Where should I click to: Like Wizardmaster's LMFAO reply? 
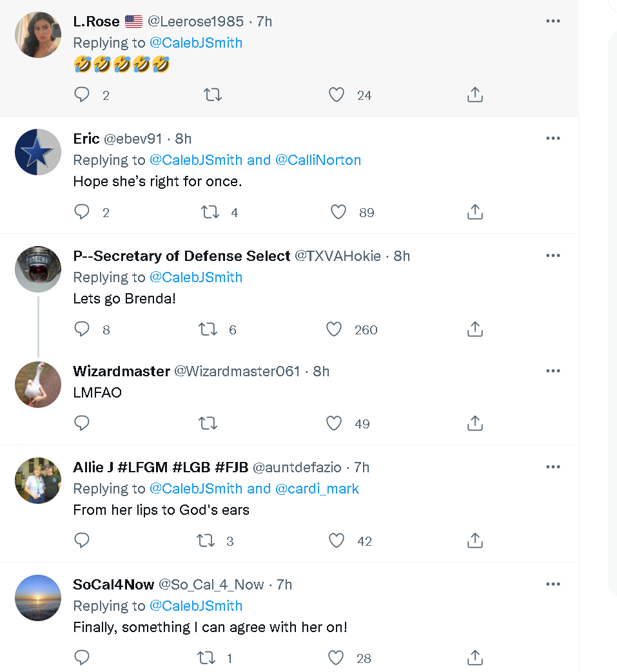[334, 424]
